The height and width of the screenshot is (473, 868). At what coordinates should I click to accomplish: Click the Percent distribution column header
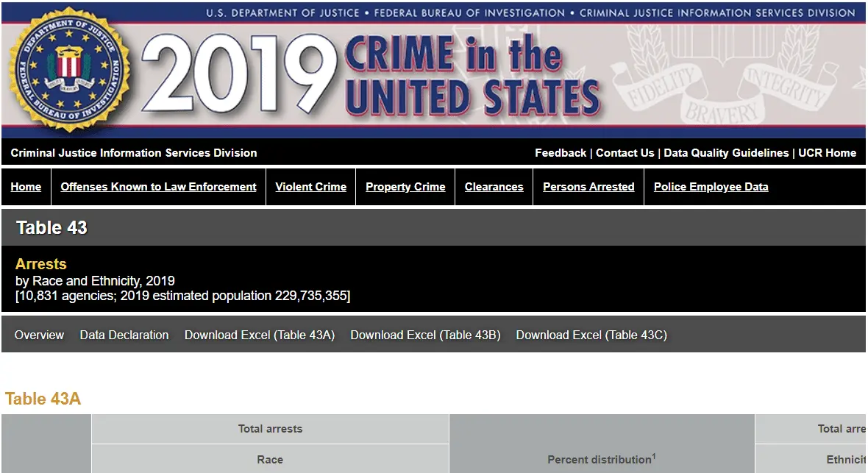(x=601, y=459)
